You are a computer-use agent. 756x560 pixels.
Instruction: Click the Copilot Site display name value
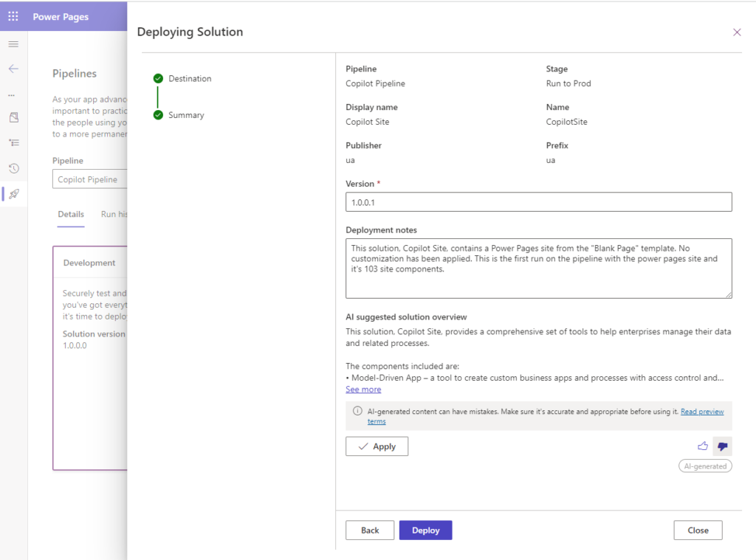(368, 122)
